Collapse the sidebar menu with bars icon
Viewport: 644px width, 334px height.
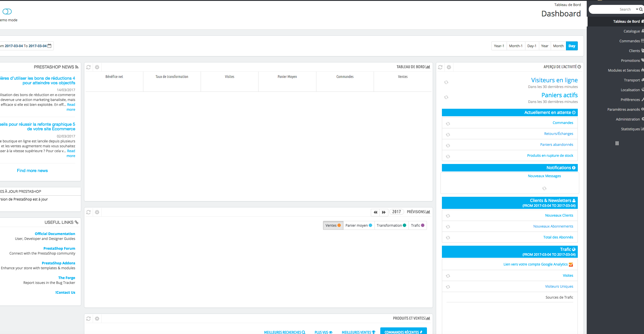(x=617, y=143)
